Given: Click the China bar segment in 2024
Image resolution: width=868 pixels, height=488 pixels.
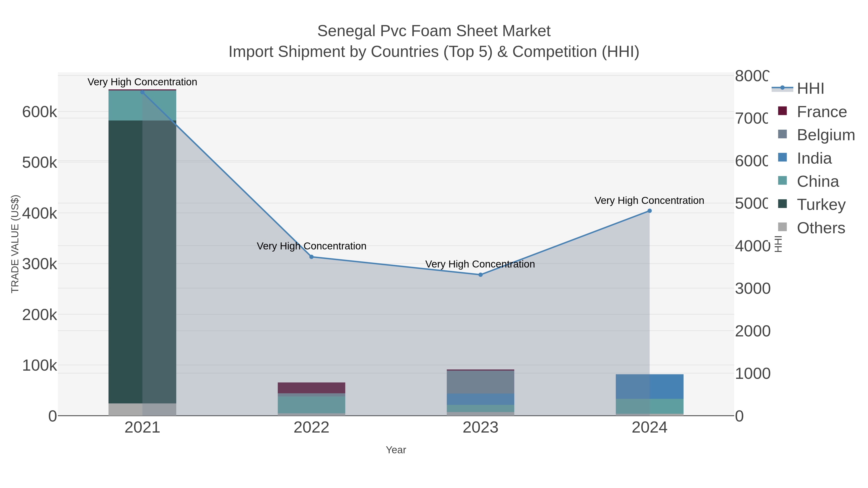Looking at the screenshot, I should click(650, 407).
